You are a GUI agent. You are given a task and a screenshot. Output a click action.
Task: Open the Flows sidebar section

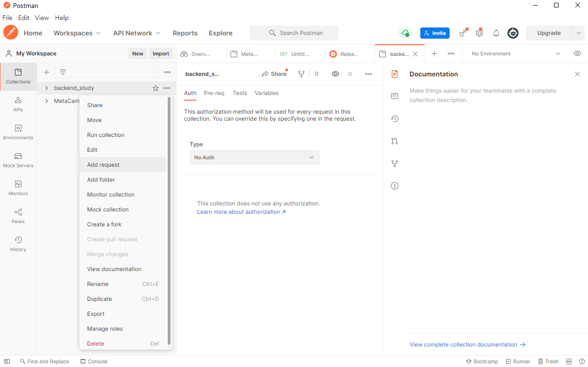18,216
